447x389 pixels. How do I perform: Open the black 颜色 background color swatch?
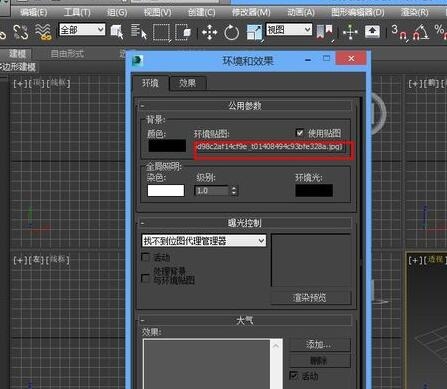coord(167,146)
